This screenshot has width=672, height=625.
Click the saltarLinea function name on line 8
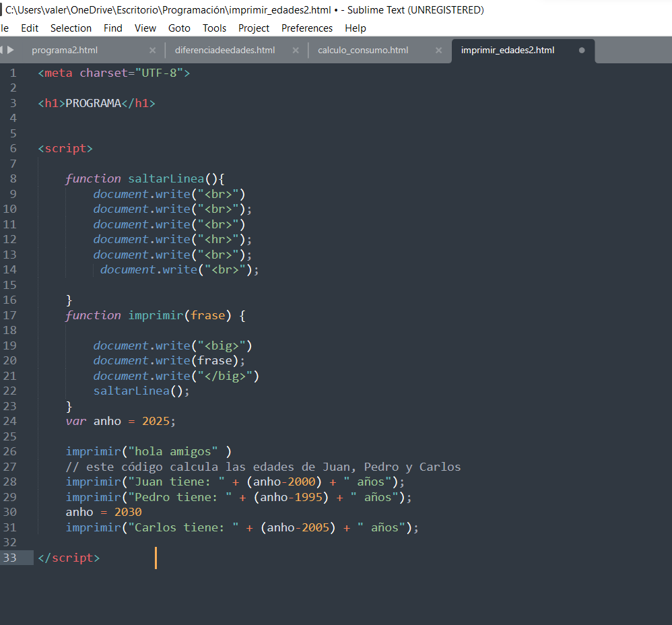click(166, 178)
